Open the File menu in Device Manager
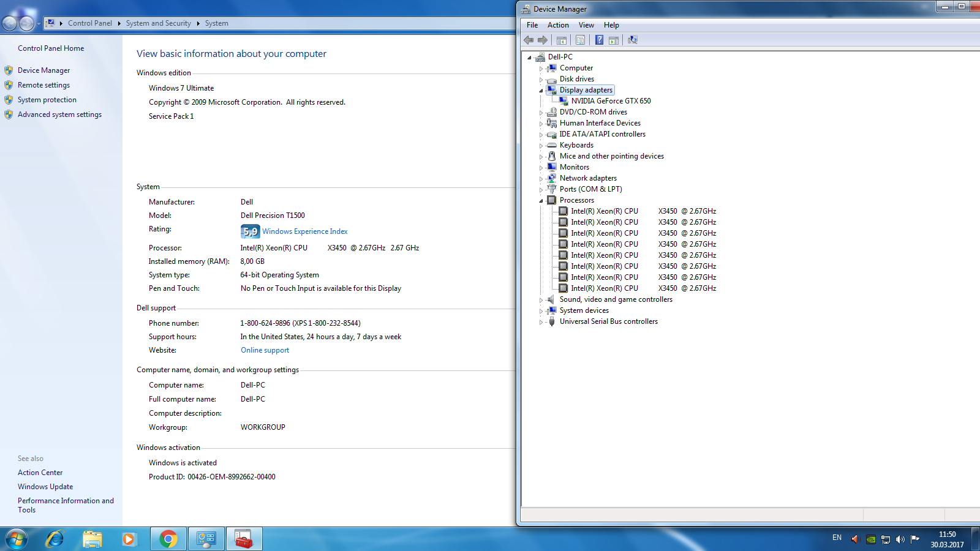This screenshot has height=551, width=980. (x=532, y=25)
